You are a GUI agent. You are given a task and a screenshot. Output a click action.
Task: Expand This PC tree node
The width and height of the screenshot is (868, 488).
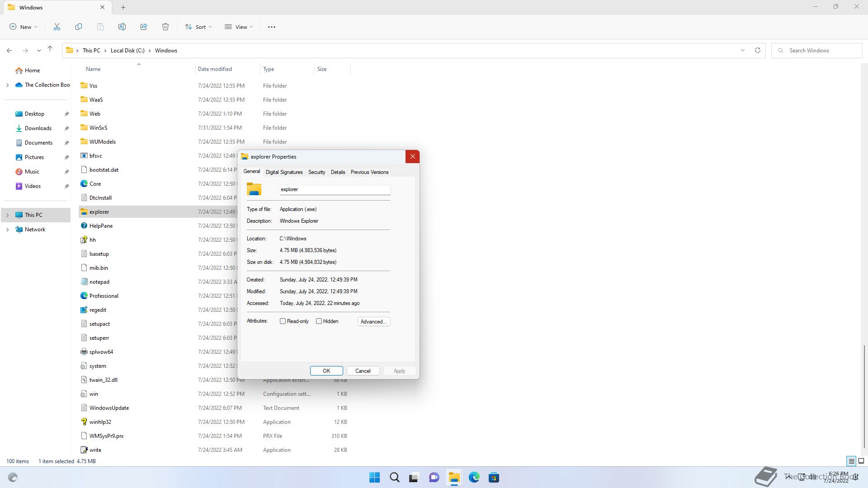pyautogui.click(x=7, y=215)
